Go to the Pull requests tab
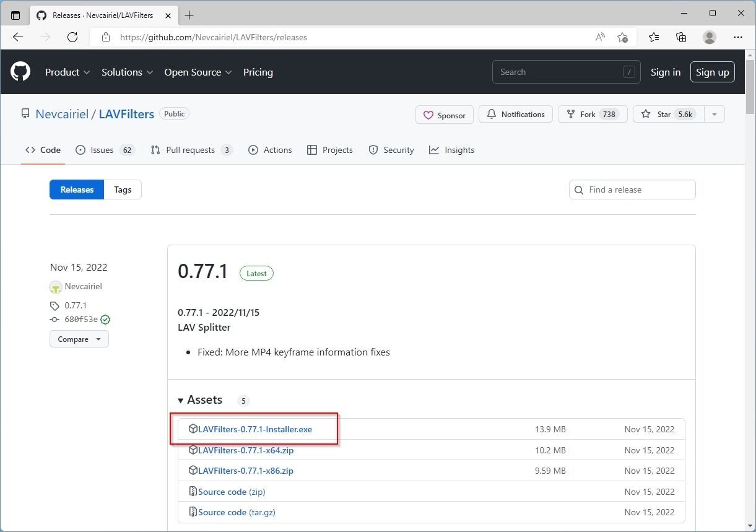Viewport: 756px width, 532px height. click(191, 150)
